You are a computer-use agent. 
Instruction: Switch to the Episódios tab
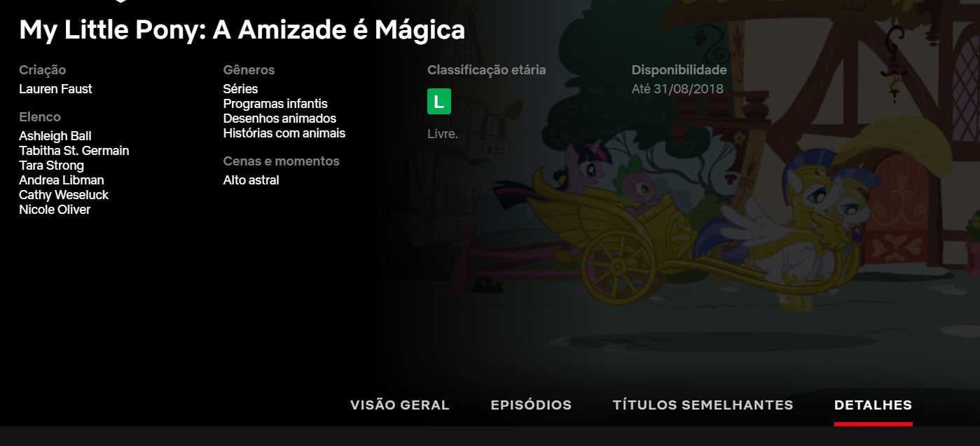coord(531,405)
